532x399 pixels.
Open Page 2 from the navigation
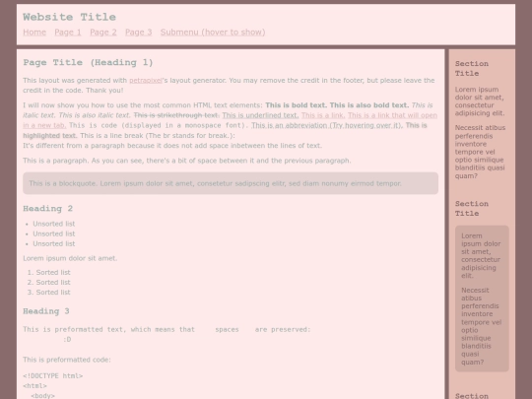[x=103, y=33]
